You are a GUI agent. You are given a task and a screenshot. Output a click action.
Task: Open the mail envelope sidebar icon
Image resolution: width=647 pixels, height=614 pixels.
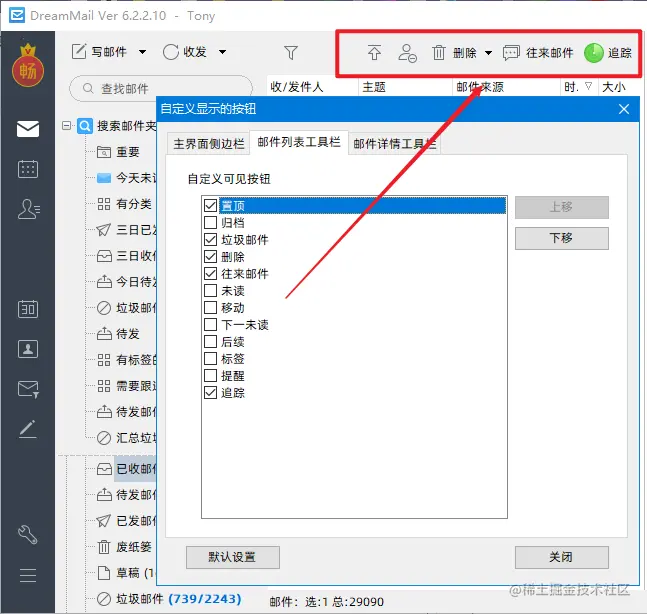pos(28,129)
